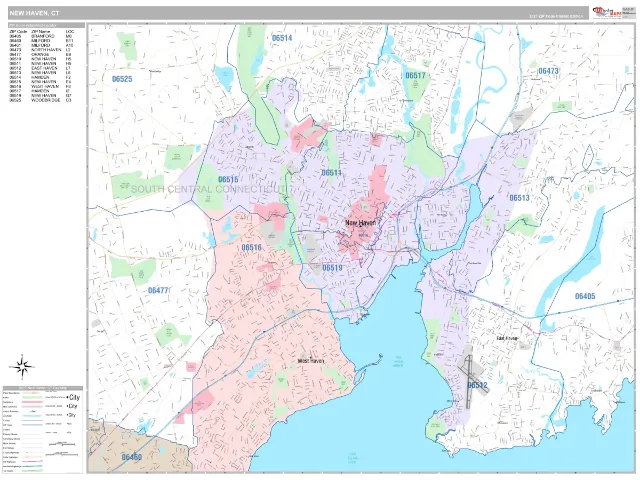The height and width of the screenshot is (480, 640).
Task: Select the NEW HAVEN, CT map title
Action: (x=34, y=13)
